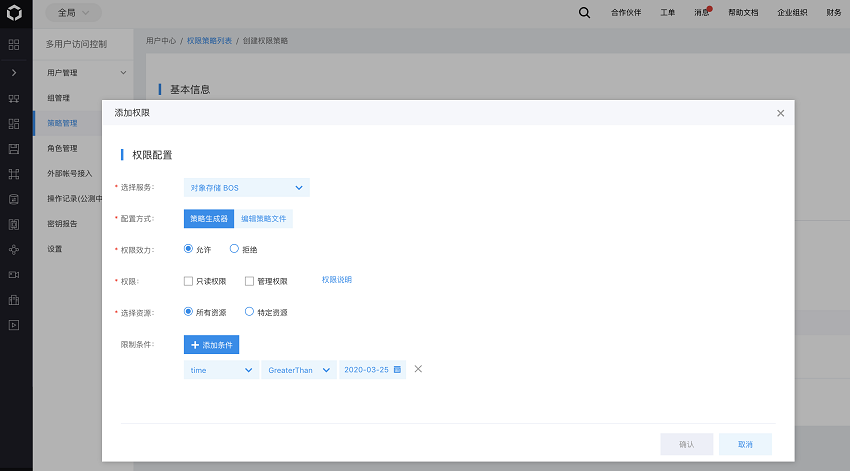Click the play-box icon in left rail
The image size is (850, 471).
(14, 325)
